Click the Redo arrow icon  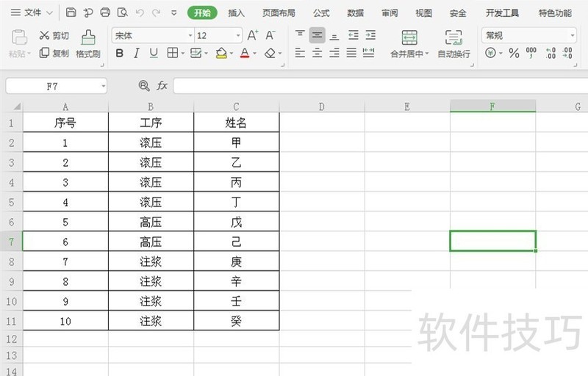[x=157, y=12]
